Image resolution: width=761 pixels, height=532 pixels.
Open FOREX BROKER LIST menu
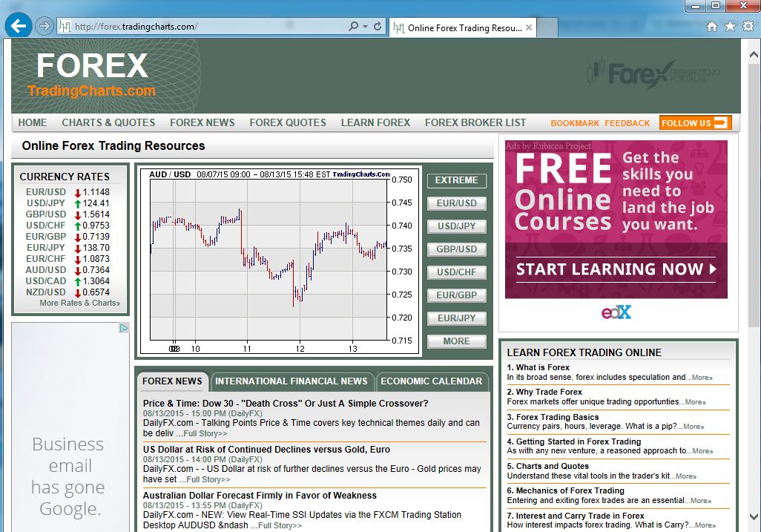tap(475, 123)
